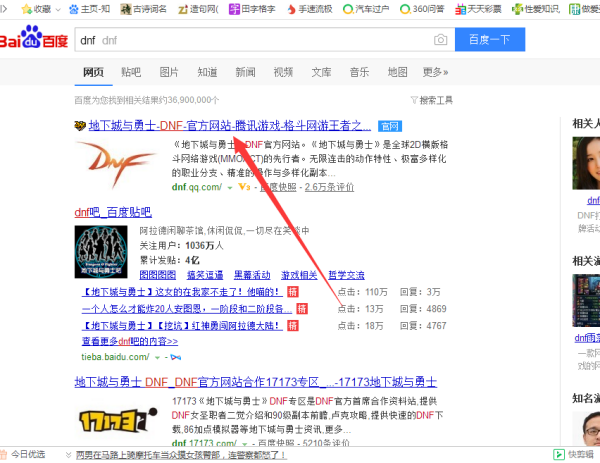Open the 搜索工具 filter

[432, 100]
